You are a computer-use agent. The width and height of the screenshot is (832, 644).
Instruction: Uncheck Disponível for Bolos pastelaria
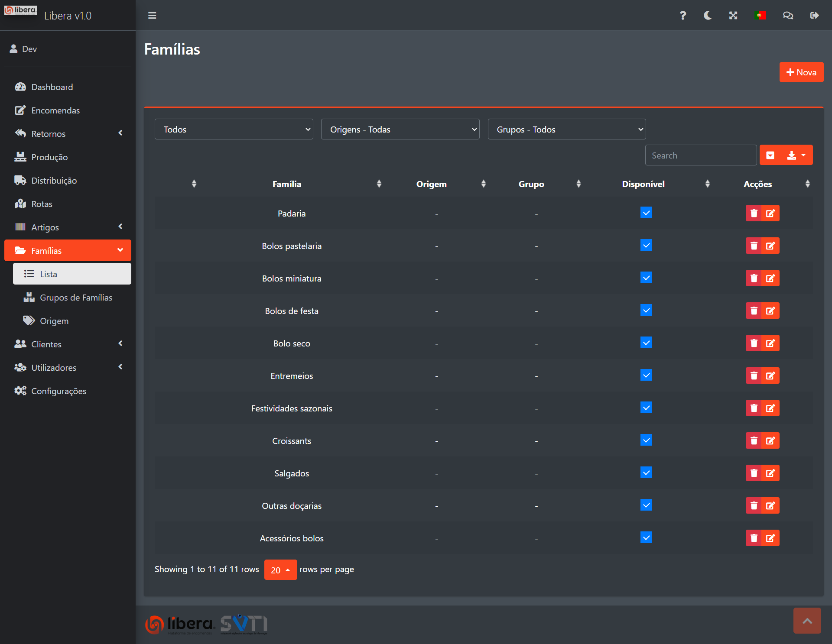[x=646, y=246]
